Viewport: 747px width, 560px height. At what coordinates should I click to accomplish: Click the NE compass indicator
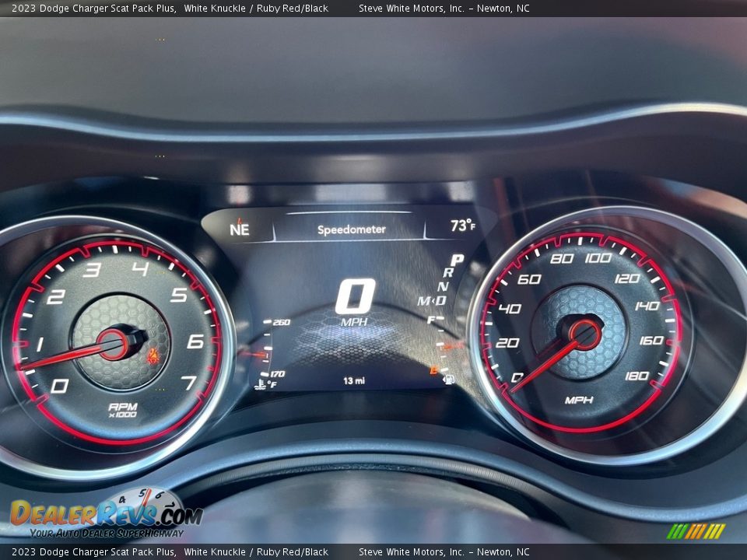[240, 229]
